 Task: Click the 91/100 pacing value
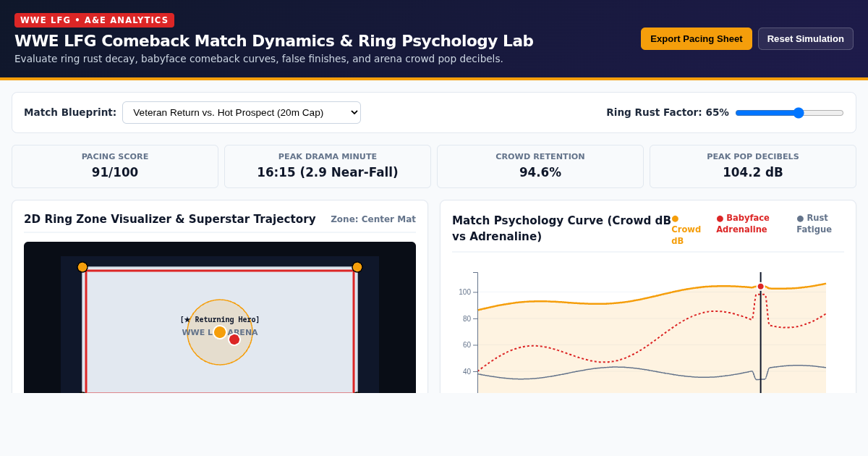pyautogui.click(x=115, y=172)
